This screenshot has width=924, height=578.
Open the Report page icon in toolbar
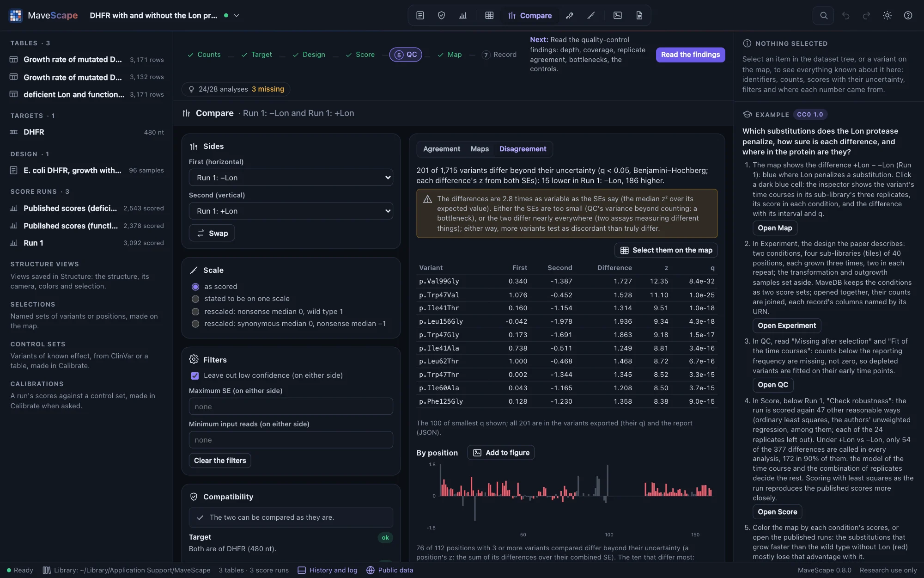pyautogui.click(x=639, y=15)
